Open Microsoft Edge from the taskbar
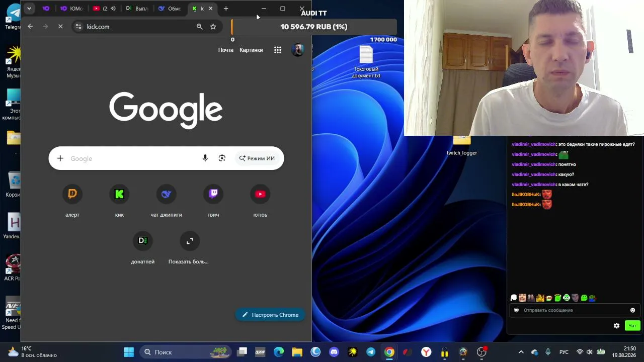 279,352
